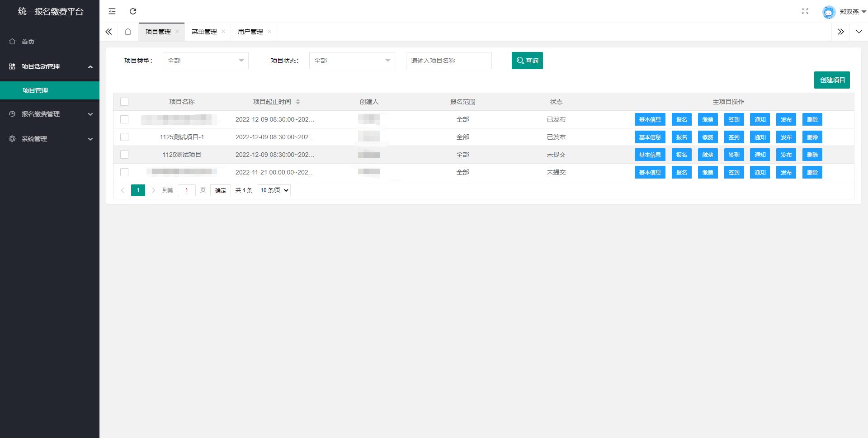Click the user avatar icon
This screenshot has width=868, height=438.
coord(829,12)
